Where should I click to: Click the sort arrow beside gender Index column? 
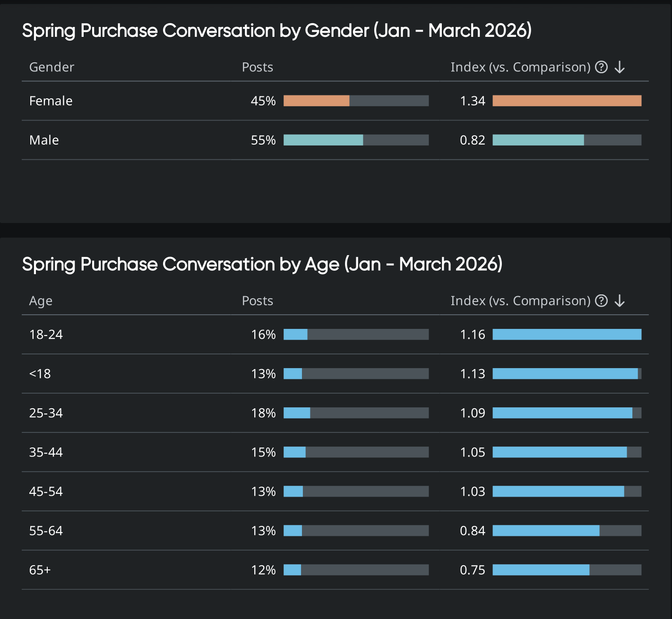click(x=620, y=67)
